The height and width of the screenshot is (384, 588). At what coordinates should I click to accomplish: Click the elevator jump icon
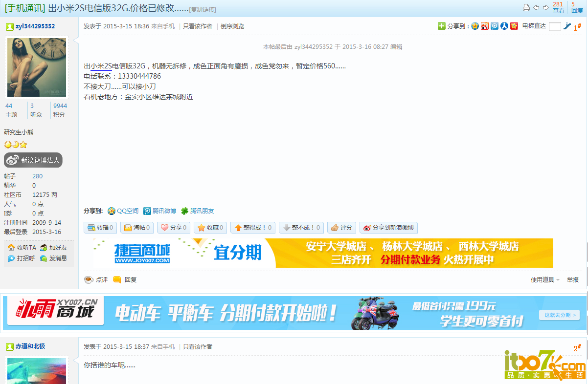(x=567, y=26)
